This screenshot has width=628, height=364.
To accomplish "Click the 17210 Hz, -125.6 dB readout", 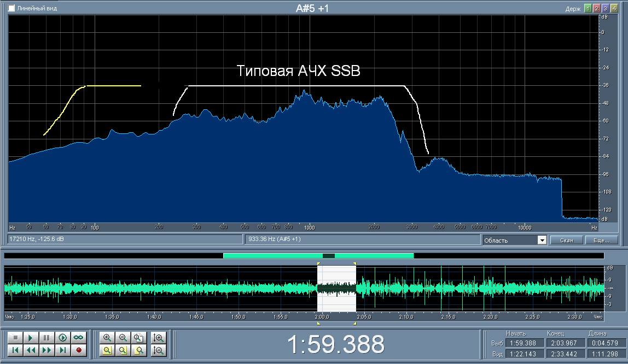I will click(x=125, y=239).
